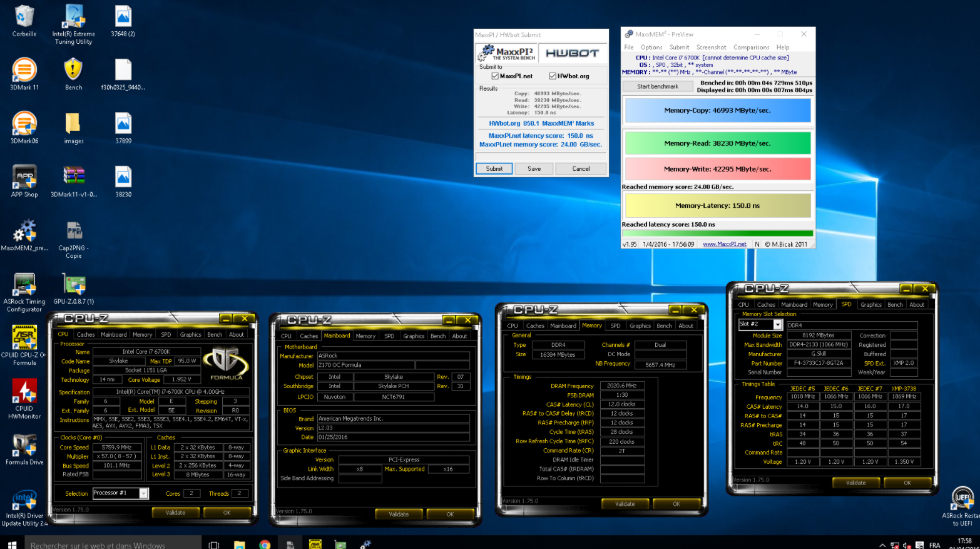Click OK in the CPU-Z SPD window

(907, 483)
